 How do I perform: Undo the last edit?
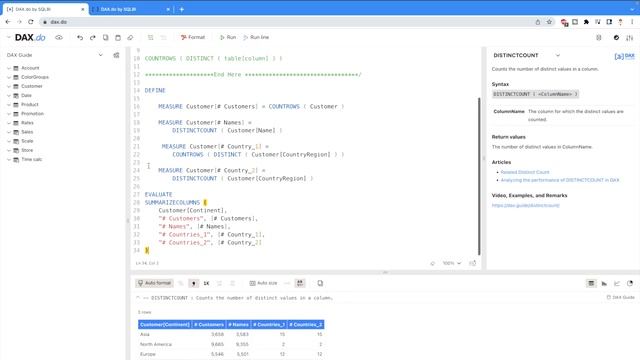[80, 38]
